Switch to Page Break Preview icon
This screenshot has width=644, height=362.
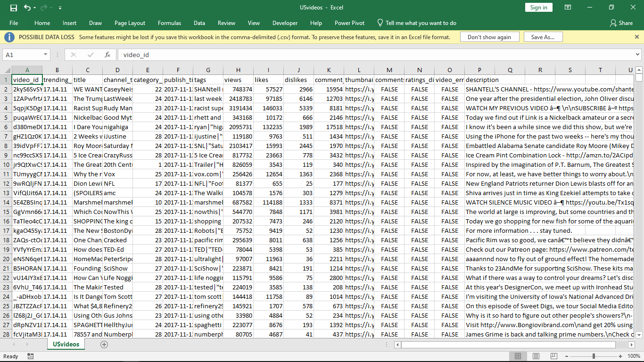pyautogui.click(x=553, y=356)
